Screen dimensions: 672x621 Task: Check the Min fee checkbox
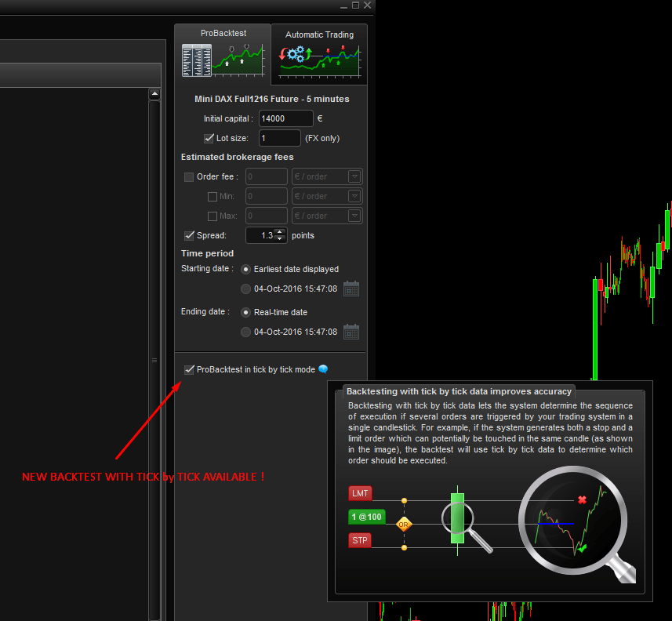click(x=212, y=197)
